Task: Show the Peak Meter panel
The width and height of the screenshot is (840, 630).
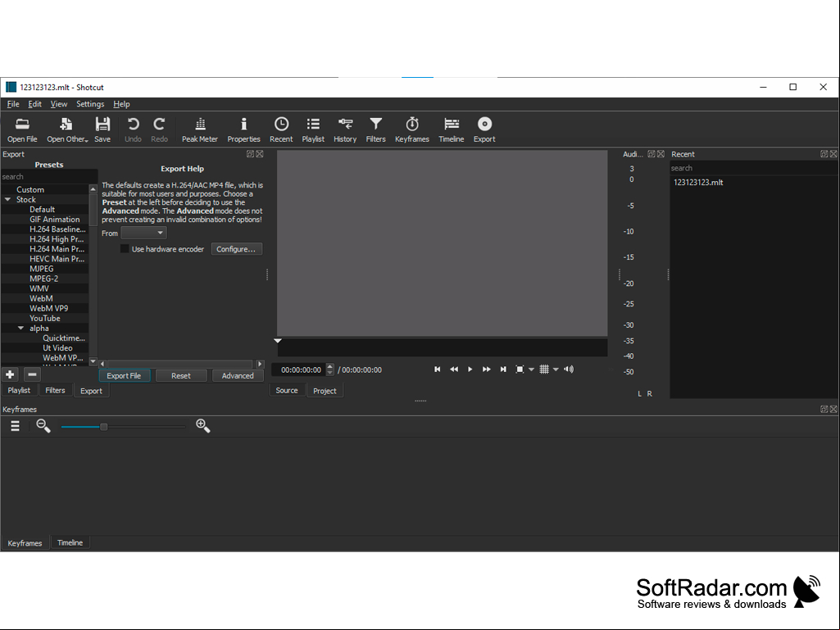Action: coord(200,130)
